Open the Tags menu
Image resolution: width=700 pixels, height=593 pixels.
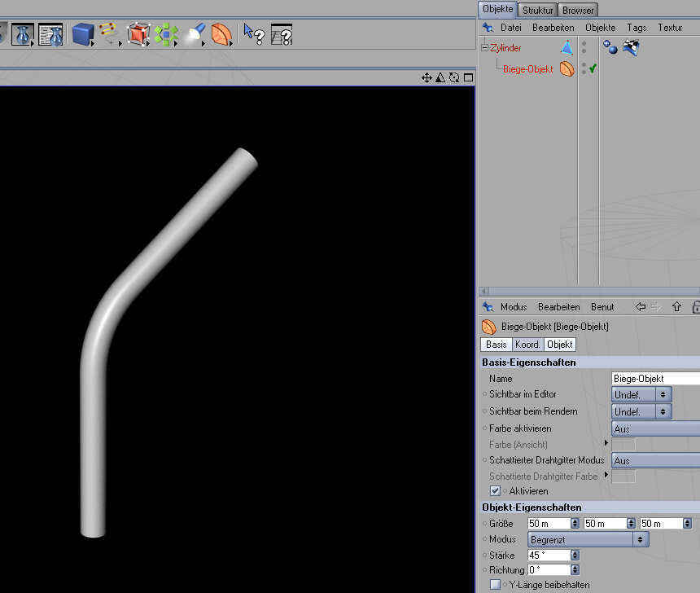pyautogui.click(x=637, y=28)
